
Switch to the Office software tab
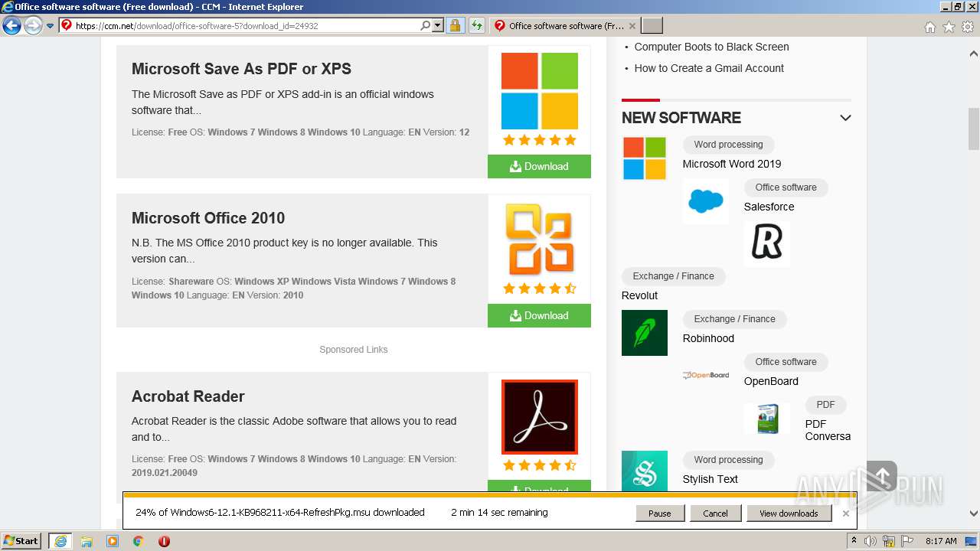[x=565, y=26]
